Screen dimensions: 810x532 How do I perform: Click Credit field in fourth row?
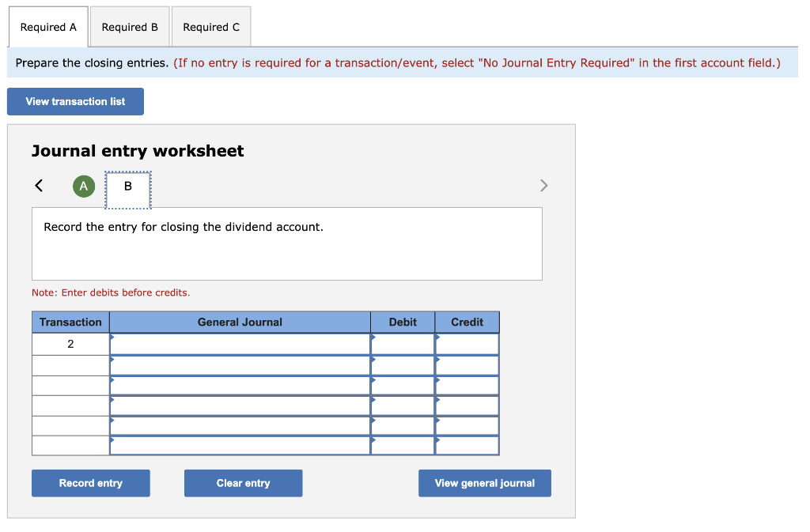[467, 406]
